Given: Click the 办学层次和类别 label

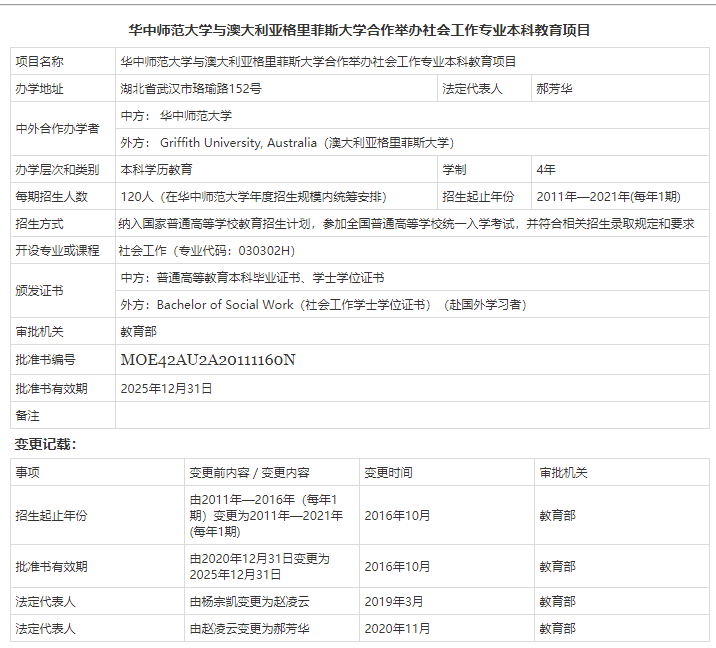Looking at the screenshot, I should (57, 169).
